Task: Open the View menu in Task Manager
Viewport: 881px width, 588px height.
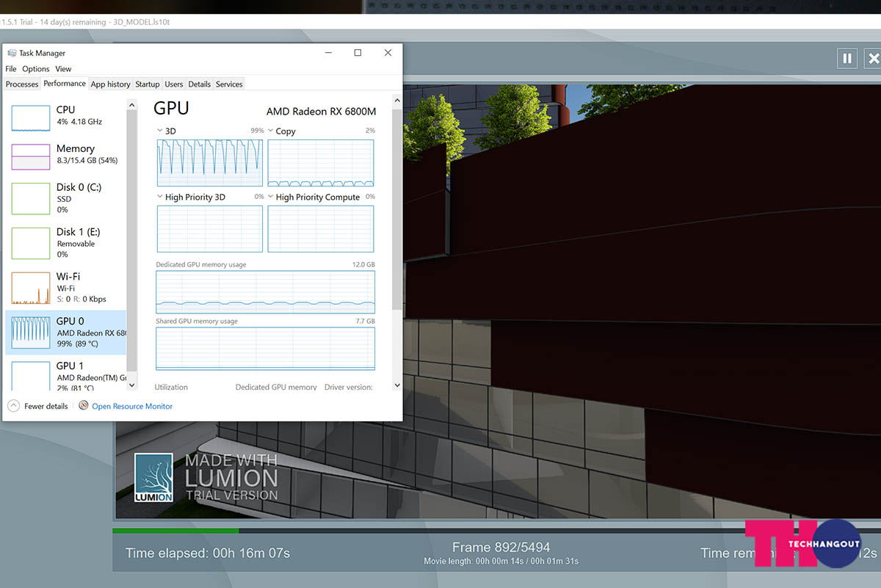Action: pos(63,69)
